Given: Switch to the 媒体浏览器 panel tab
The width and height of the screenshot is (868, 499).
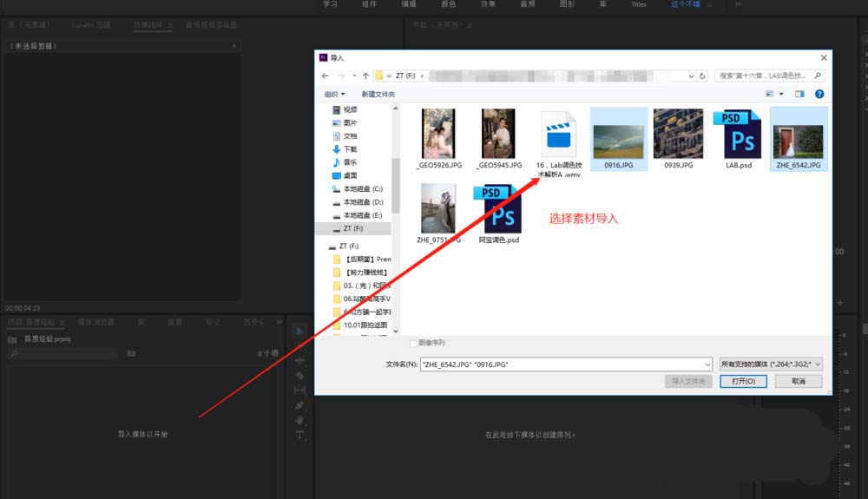Looking at the screenshot, I should [x=95, y=322].
